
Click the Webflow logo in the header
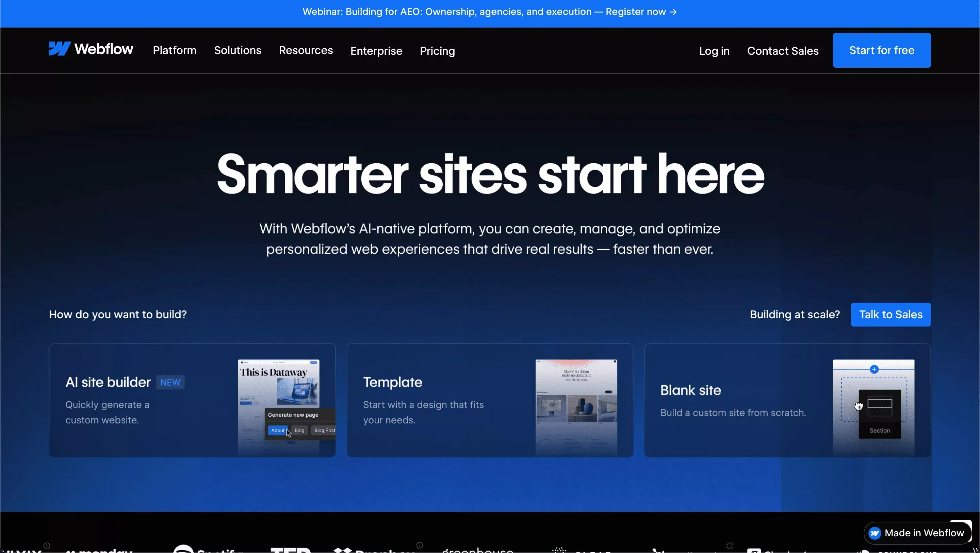91,49
